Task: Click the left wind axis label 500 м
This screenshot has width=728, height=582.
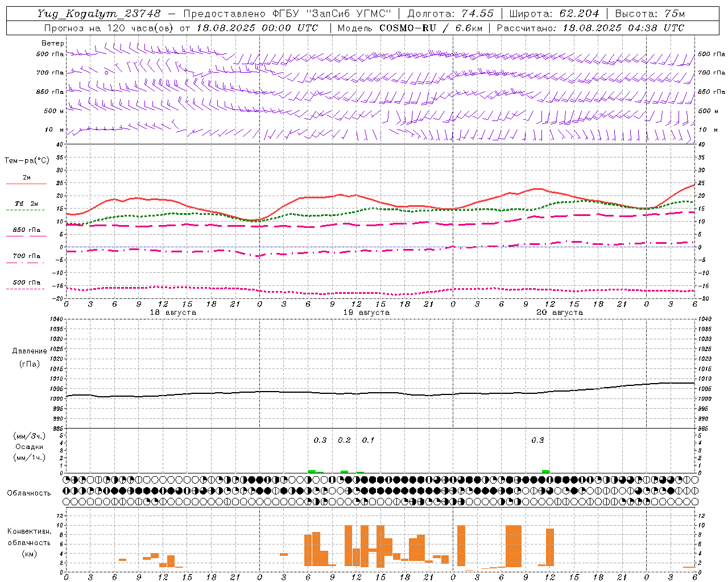Action: click(54, 111)
